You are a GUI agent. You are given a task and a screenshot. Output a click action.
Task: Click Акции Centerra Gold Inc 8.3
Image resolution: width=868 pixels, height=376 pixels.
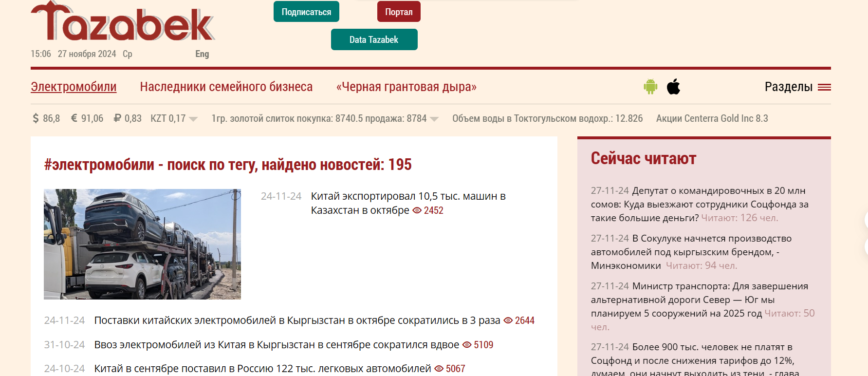(x=712, y=118)
